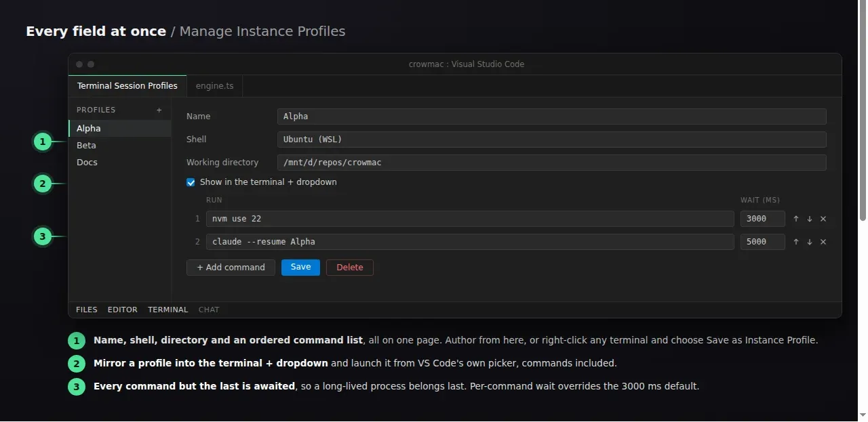The width and height of the screenshot is (868, 422).
Task: Remove the 'nvm use 22' command
Action: pyautogui.click(x=823, y=219)
